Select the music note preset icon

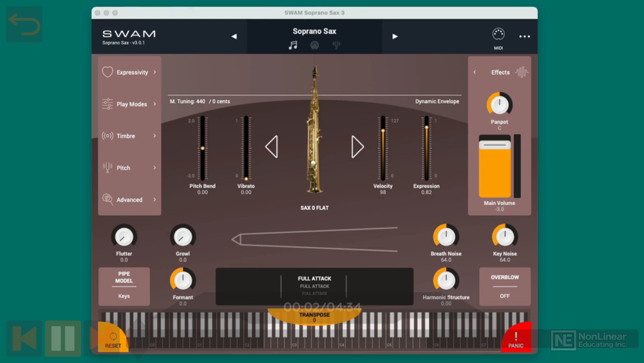click(293, 45)
